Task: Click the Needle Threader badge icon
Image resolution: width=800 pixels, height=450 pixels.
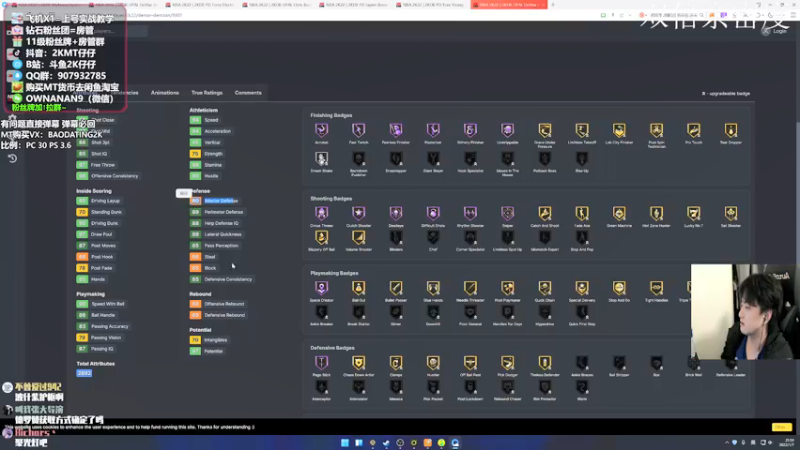Action: tap(470, 288)
